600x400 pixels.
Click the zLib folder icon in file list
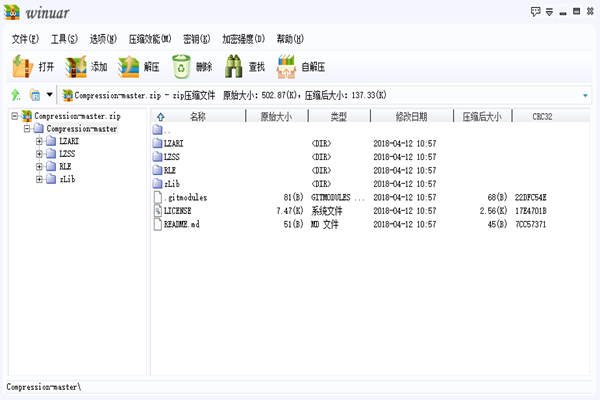point(157,184)
